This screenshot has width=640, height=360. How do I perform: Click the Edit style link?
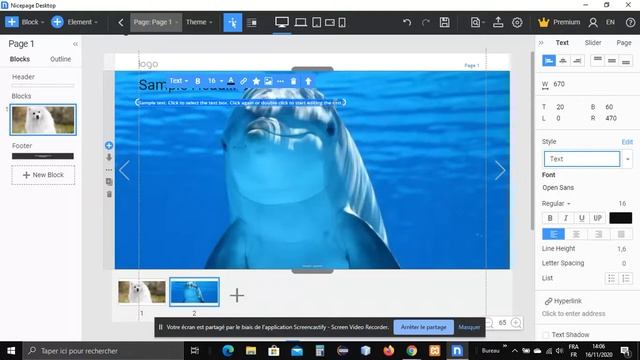(x=627, y=142)
